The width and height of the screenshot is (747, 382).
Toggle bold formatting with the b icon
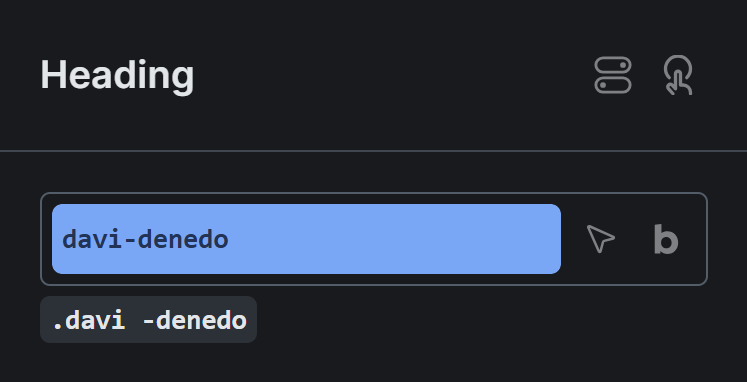tap(666, 239)
